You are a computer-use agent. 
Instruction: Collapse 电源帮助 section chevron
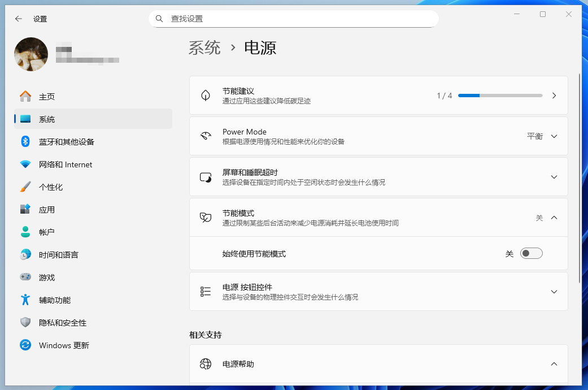point(554,364)
